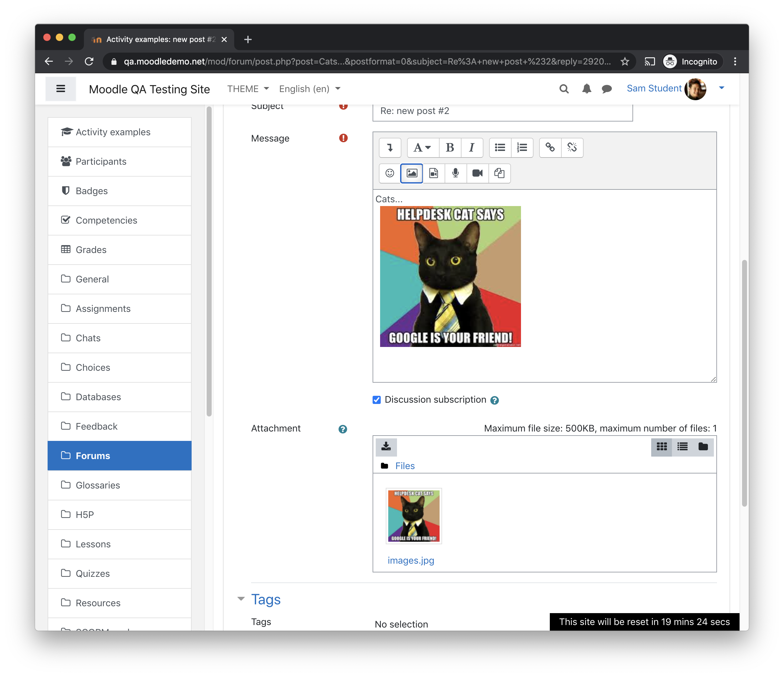Image resolution: width=784 pixels, height=677 pixels.
Task: Go to Activity examples course
Action: click(x=120, y=132)
